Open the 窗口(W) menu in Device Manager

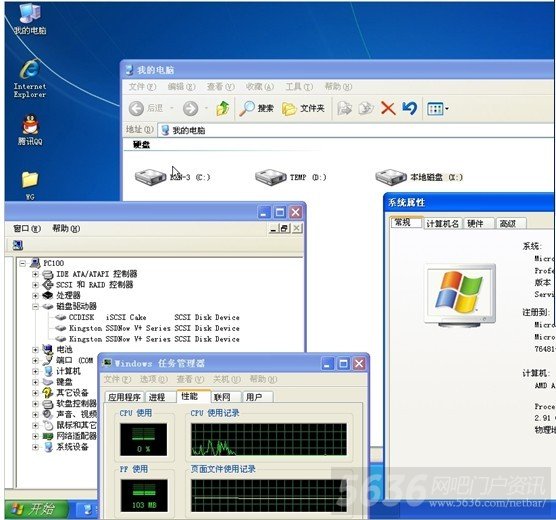tap(27, 228)
